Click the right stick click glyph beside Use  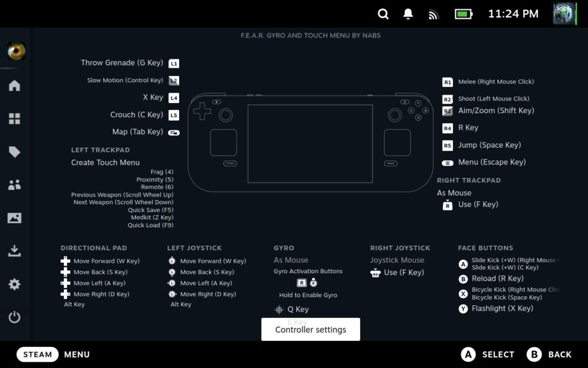(x=376, y=273)
